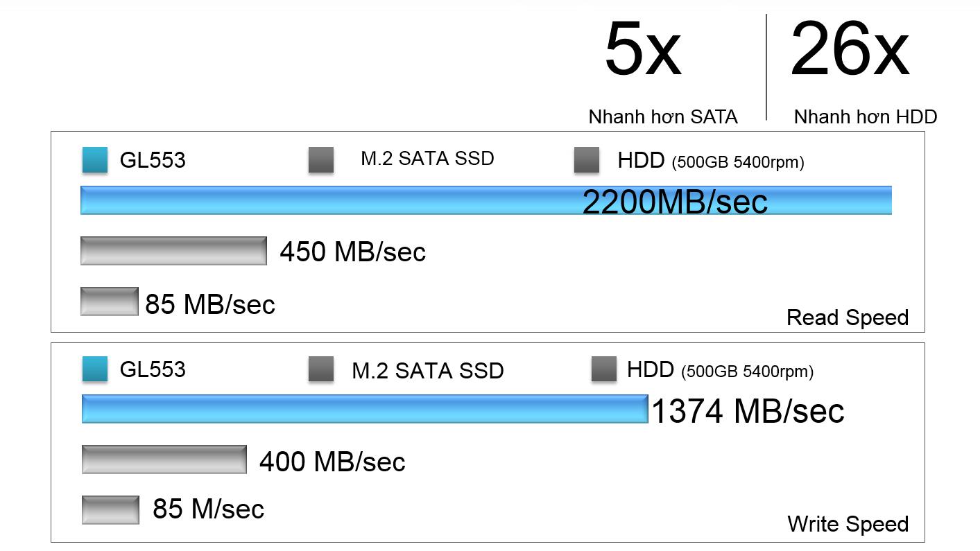Click the Nhanh hơn SATA caption
Screen dimensions: 980x551
663,117
